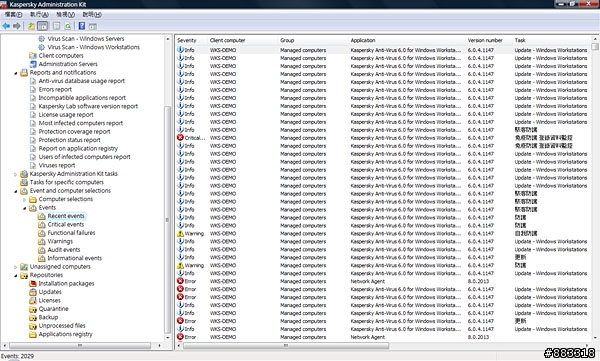Go forward with the right arrow
Screen dimensions: 600x361
pos(16,26)
